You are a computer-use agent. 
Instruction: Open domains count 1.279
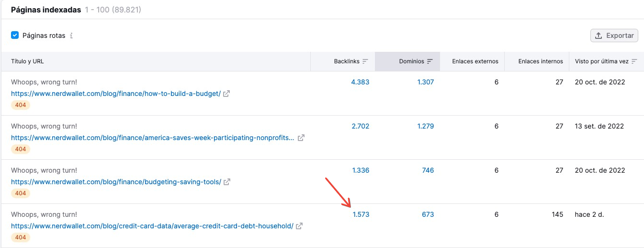[425, 126]
